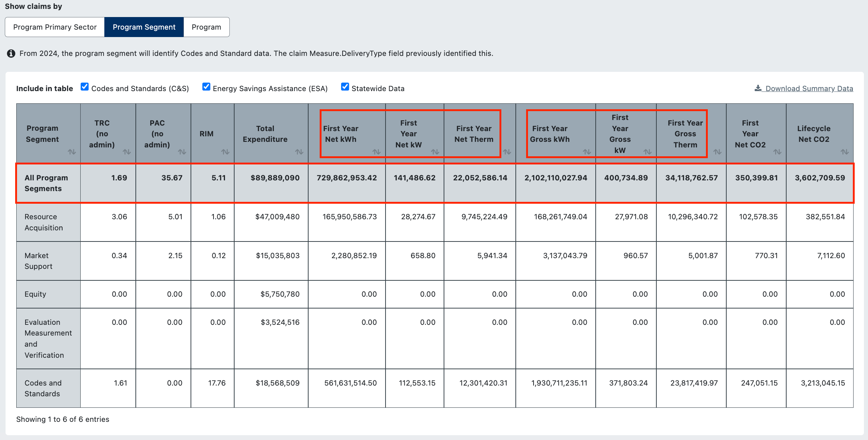Sort by RIM column arrows
The width and height of the screenshot is (868, 440).
[225, 152]
